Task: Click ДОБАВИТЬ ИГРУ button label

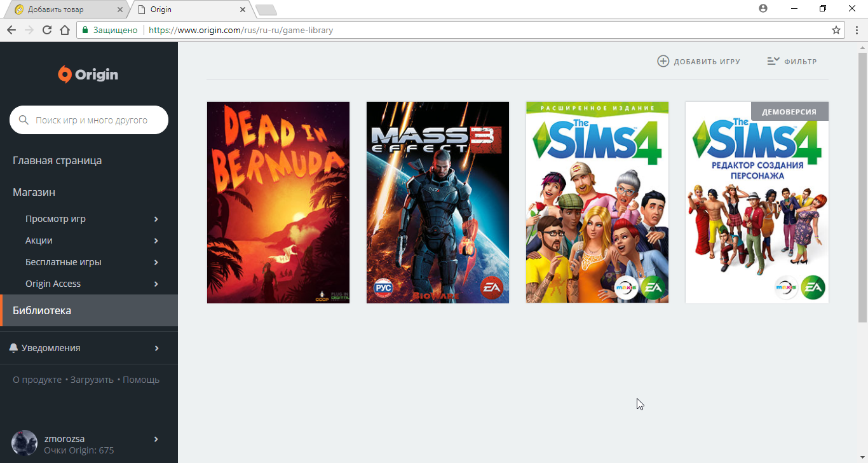Action: 707,62
